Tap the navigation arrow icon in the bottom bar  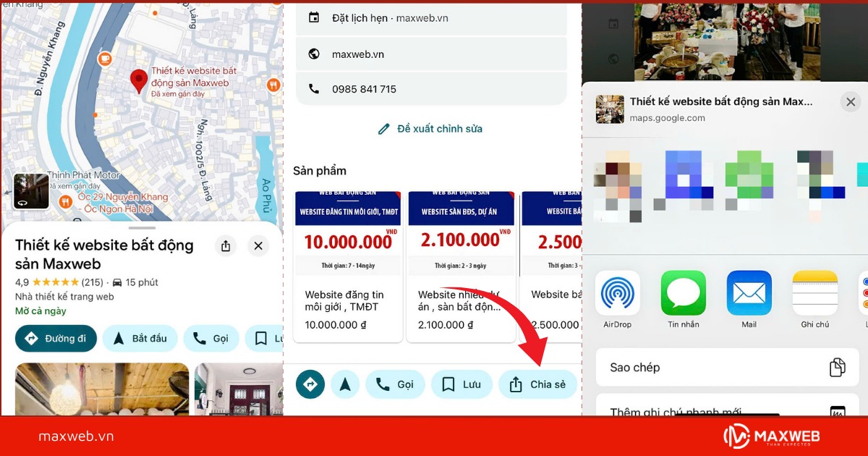(x=345, y=384)
